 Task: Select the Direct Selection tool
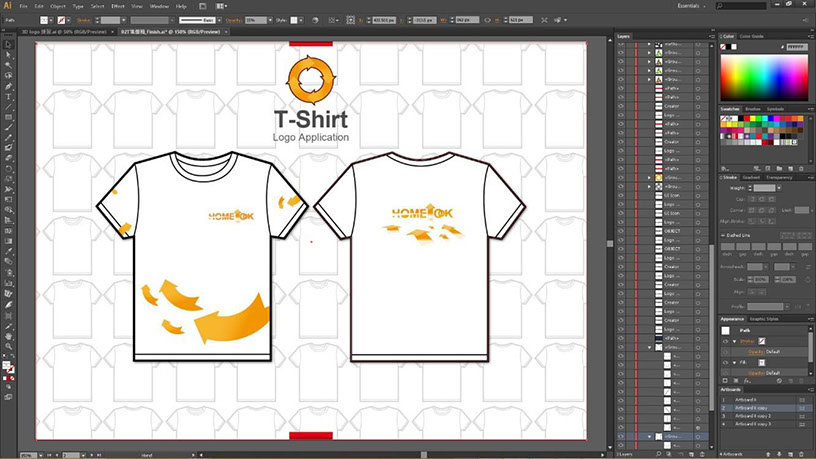click(x=7, y=54)
